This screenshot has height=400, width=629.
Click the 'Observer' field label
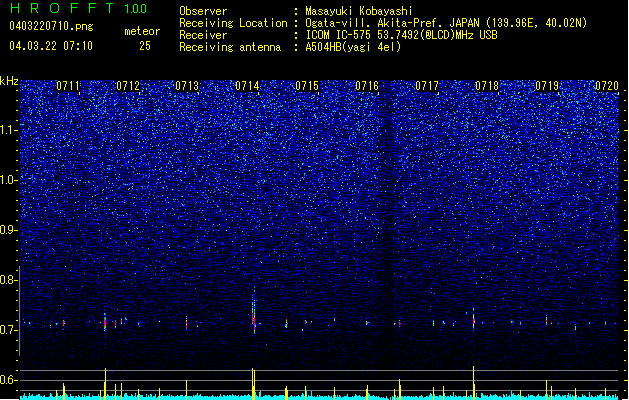[203, 11]
